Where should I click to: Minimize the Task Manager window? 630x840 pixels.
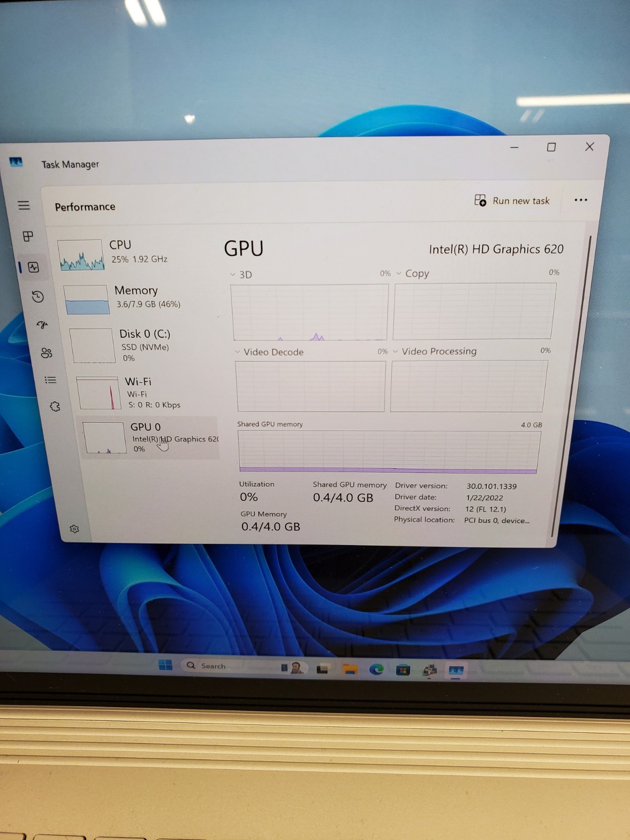(514, 148)
